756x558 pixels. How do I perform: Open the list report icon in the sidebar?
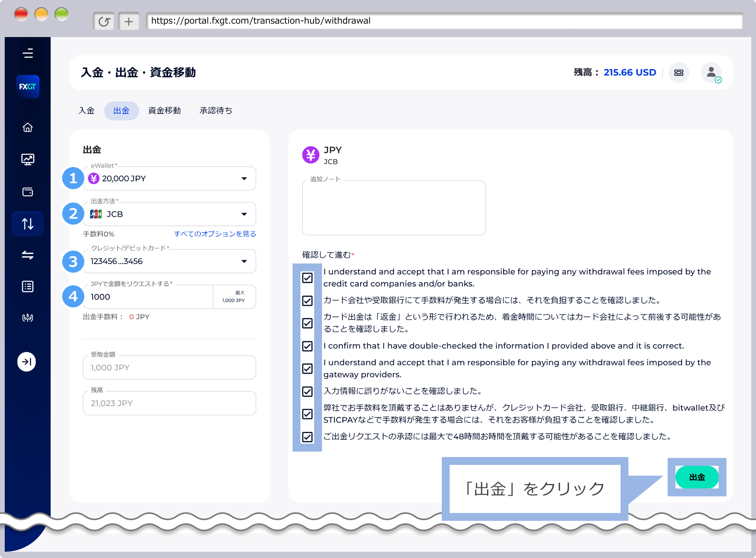pos(28,286)
